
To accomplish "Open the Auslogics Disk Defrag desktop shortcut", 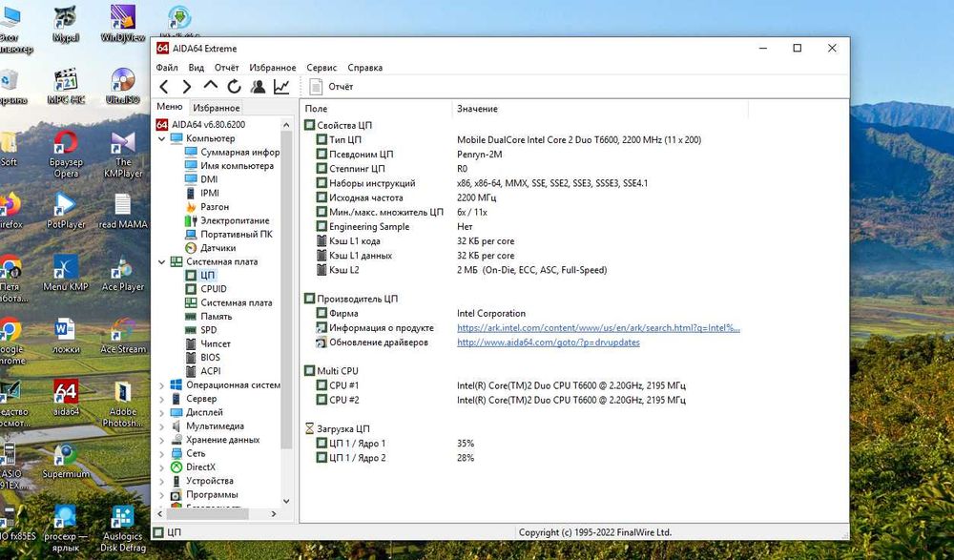I will point(123,529).
